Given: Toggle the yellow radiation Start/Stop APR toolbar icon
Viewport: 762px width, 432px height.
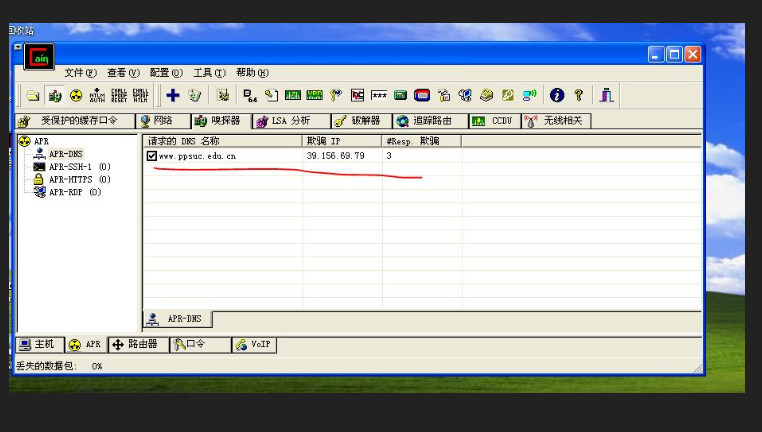Looking at the screenshot, I should pyautogui.click(x=76, y=95).
